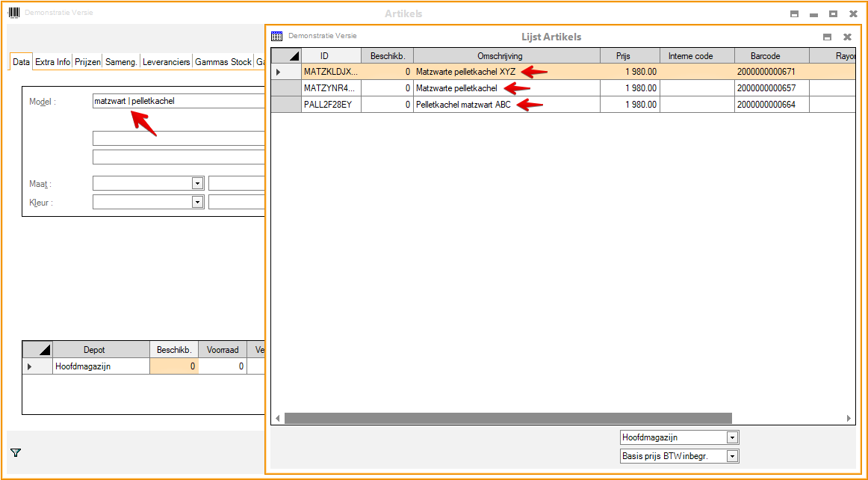Open the Maat dropdown
The height and width of the screenshot is (480, 868).
click(198, 183)
